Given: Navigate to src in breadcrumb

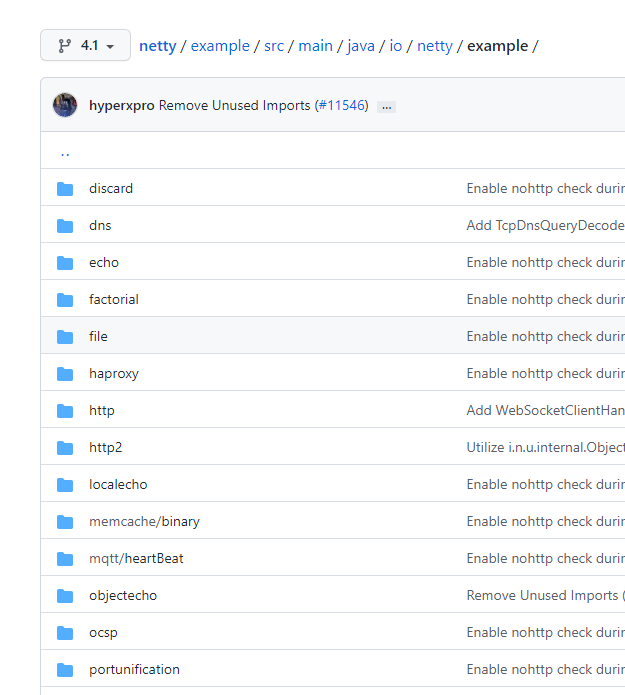Looking at the screenshot, I should (274, 46).
